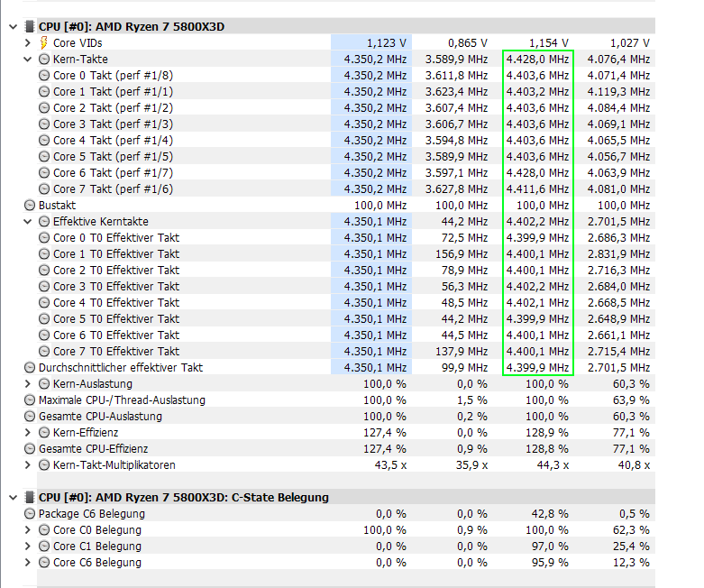This screenshot has width=704, height=588.
Task: Click the 156,9 MHz minimum of Core 1 T0
Action: [x=462, y=253]
